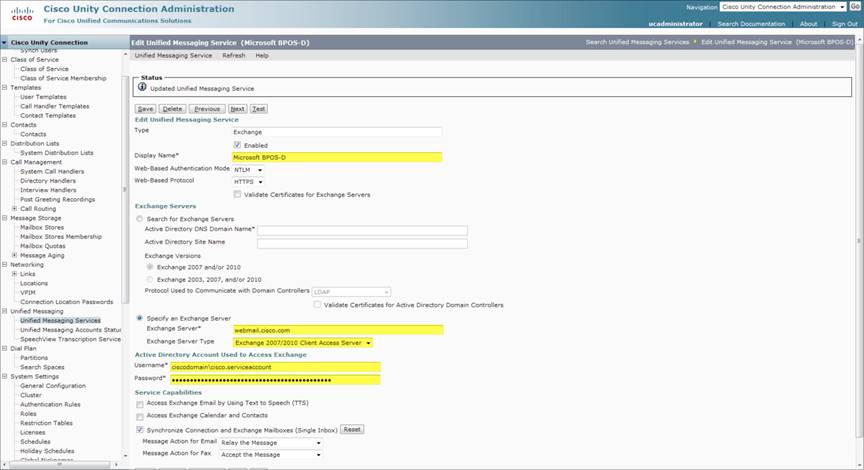Open Search Spaces in the sidebar
This screenshot has width=864, height=470.
42,367
